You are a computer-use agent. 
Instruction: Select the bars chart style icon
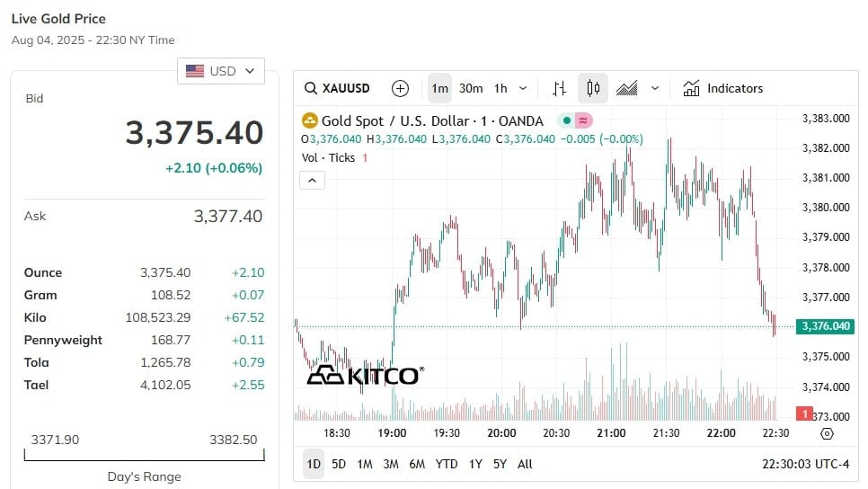point(559,89)
